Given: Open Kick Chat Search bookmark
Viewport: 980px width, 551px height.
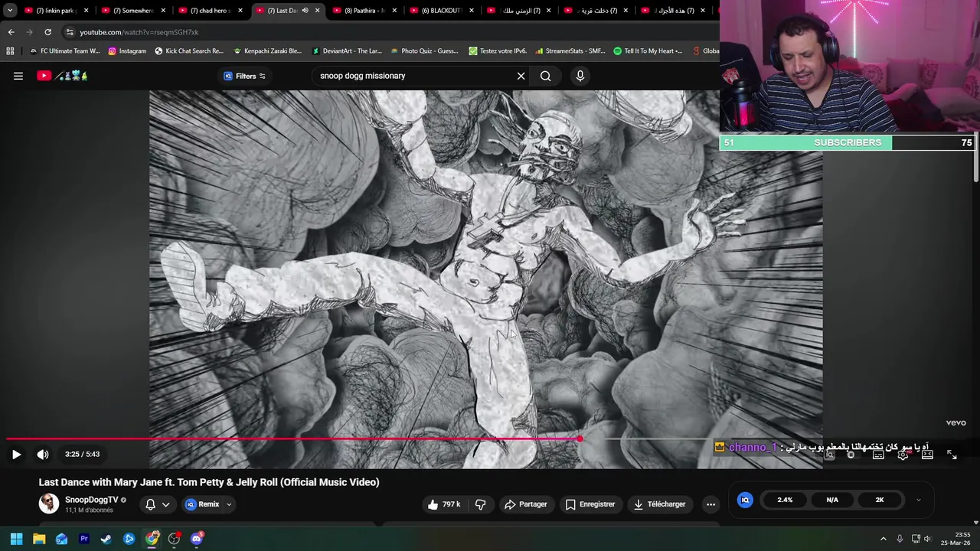Looking at the screenshot, I should point(189,51).
